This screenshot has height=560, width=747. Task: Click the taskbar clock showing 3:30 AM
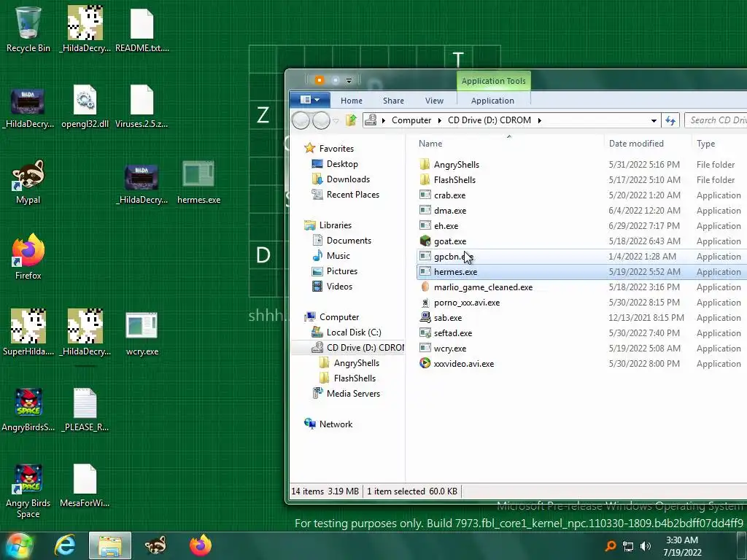pos(682,546)
